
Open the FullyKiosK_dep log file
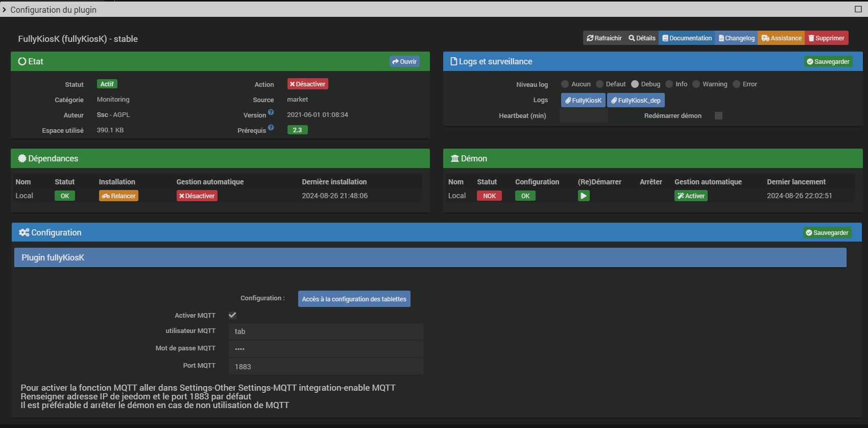tap(636, 101)
